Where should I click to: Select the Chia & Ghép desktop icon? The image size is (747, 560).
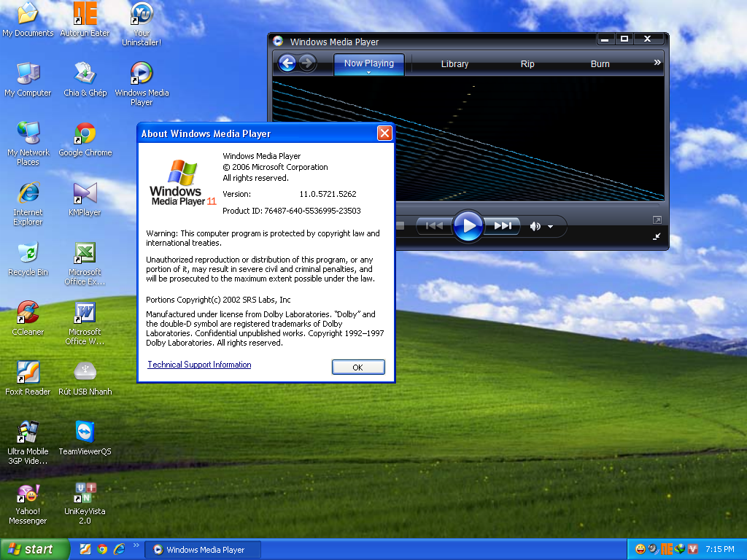[85, 79]
